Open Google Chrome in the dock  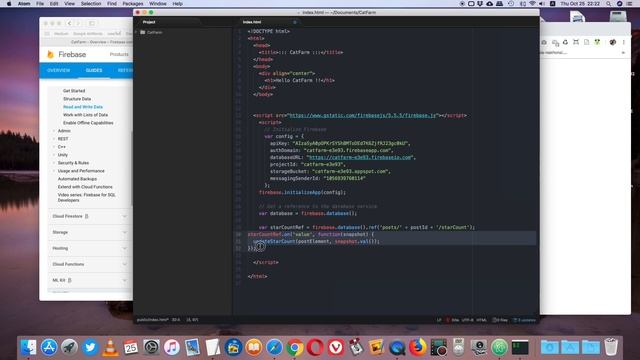[295, 347]
